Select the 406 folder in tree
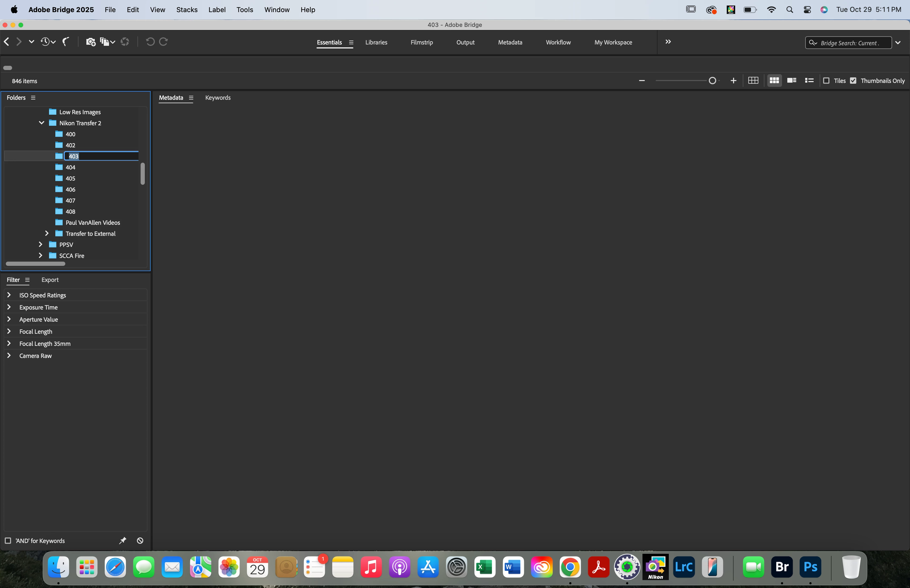The height and width of the screenshot is (588, 910). point(70,190)
